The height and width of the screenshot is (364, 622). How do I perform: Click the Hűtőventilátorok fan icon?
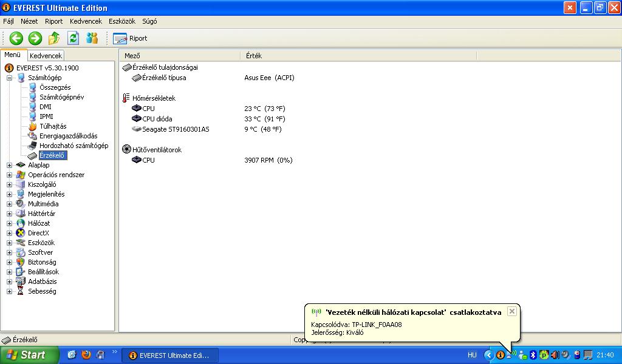click(126, 149)
